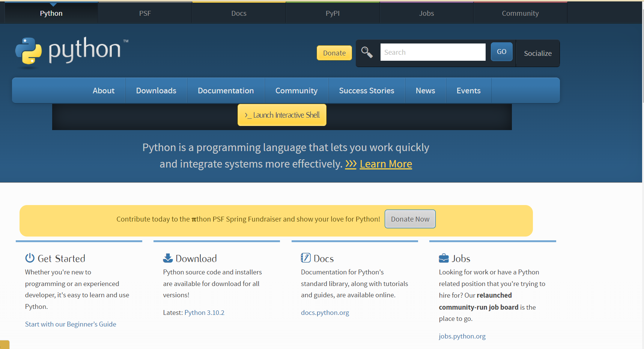Open the Python top tab
The image size is (644, 349).
51,13
